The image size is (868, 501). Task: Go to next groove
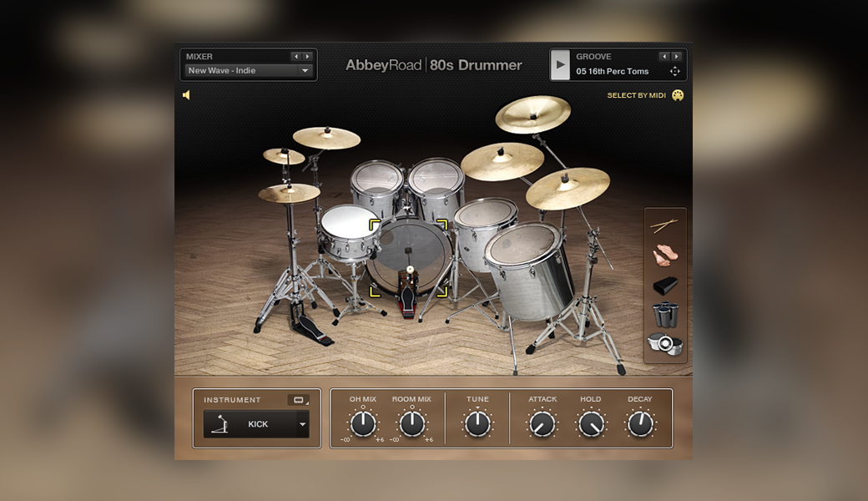click(676, 57)
